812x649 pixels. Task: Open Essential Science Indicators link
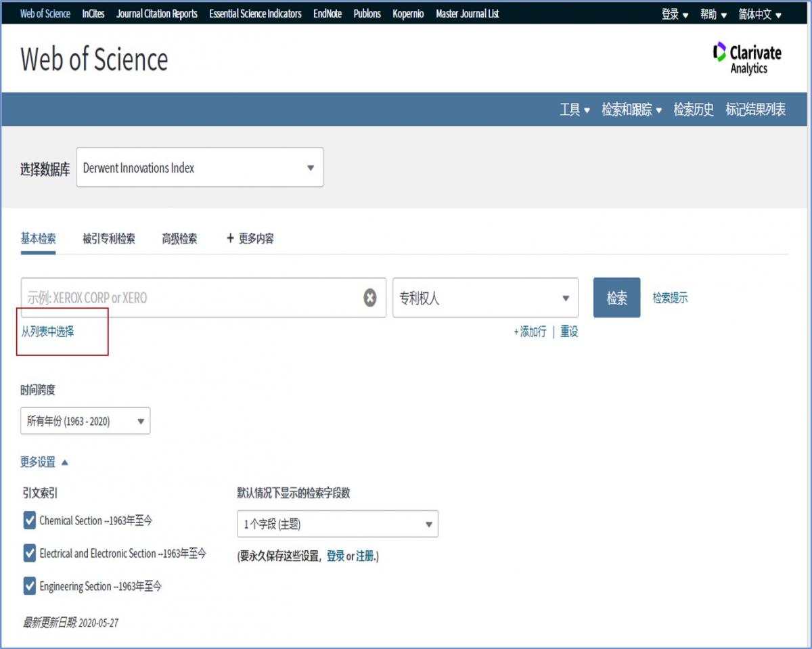click(255, 14)
